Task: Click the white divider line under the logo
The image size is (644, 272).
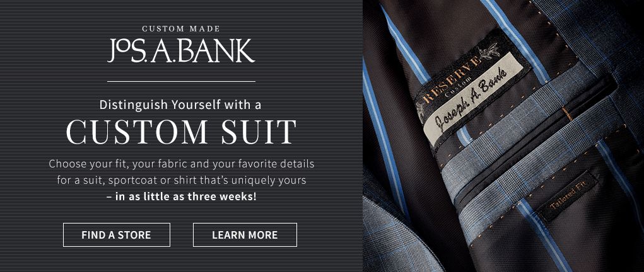Action: 181,81
